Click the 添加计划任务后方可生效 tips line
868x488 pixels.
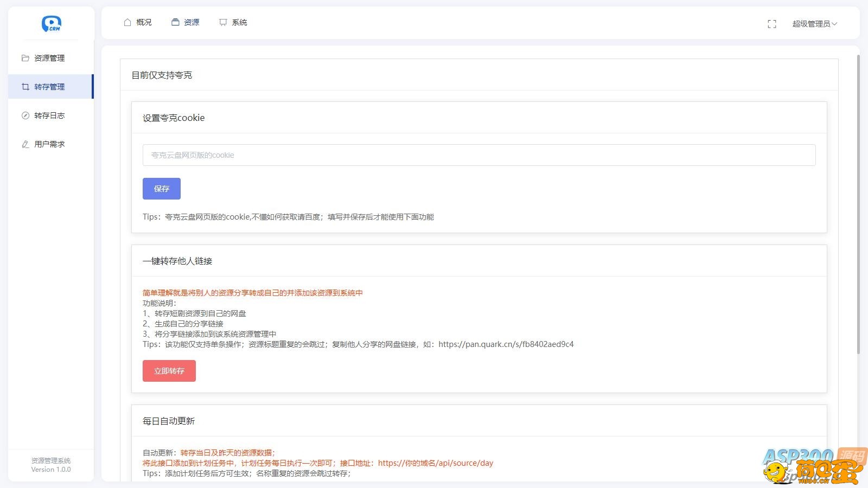click(x=247, y=473)
